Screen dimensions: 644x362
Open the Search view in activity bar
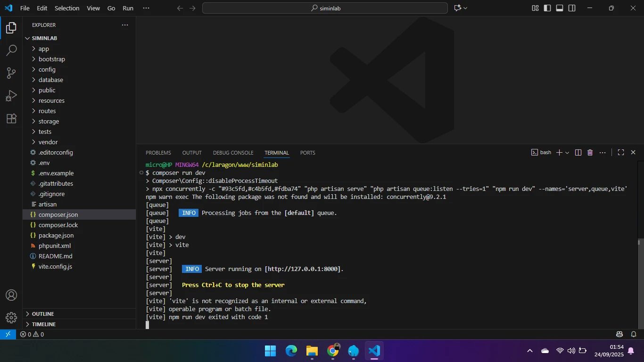[x=11, y=50]
